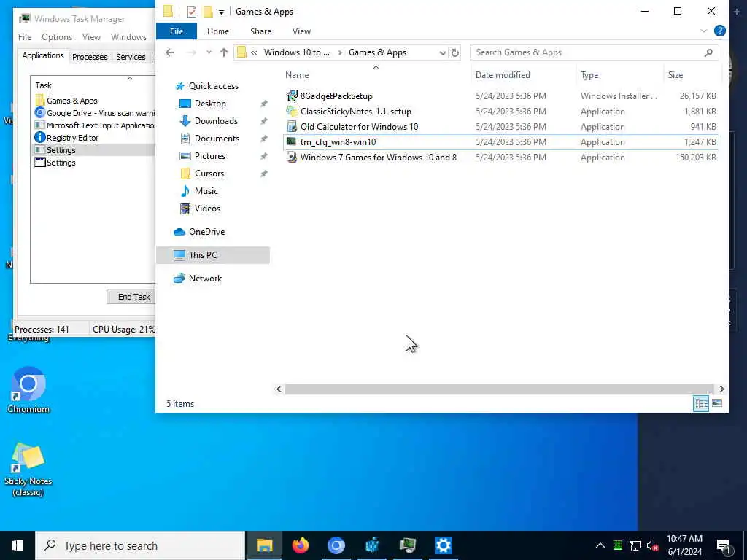747x560 pixels.
Task: Switch to Large icons view layout
Action: click(x=717, y=403)
